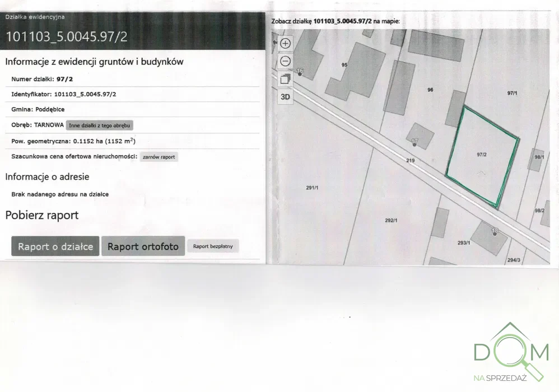The height and width of the screenshot is (392, 559).
Task: Zoom out on the map
Action: click(285, 61)
